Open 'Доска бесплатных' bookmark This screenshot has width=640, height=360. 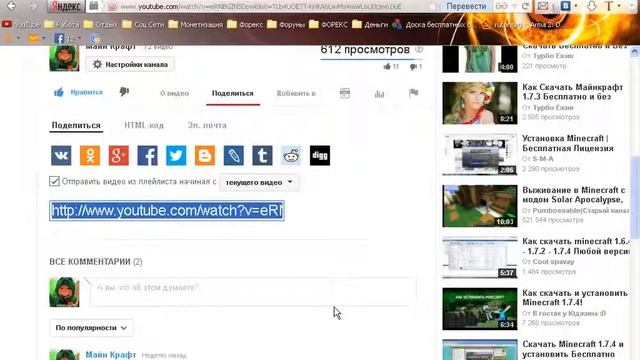click(433, 24)
